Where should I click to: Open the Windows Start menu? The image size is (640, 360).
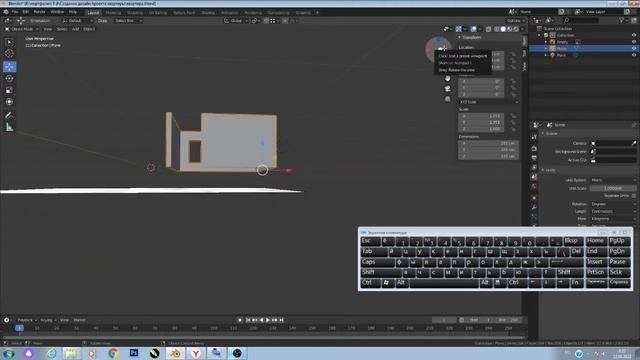[x=9, y=354]
